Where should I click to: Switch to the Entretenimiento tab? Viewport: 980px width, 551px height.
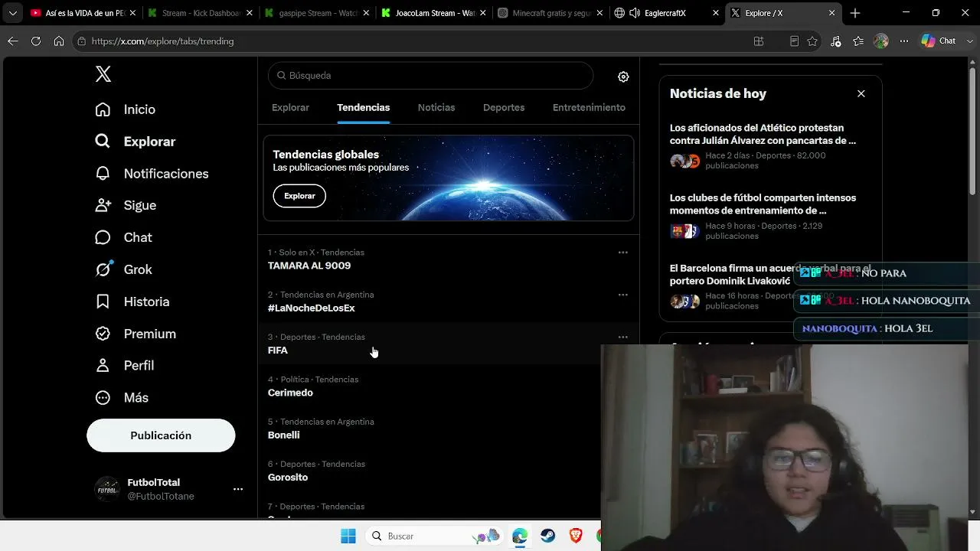589,108
